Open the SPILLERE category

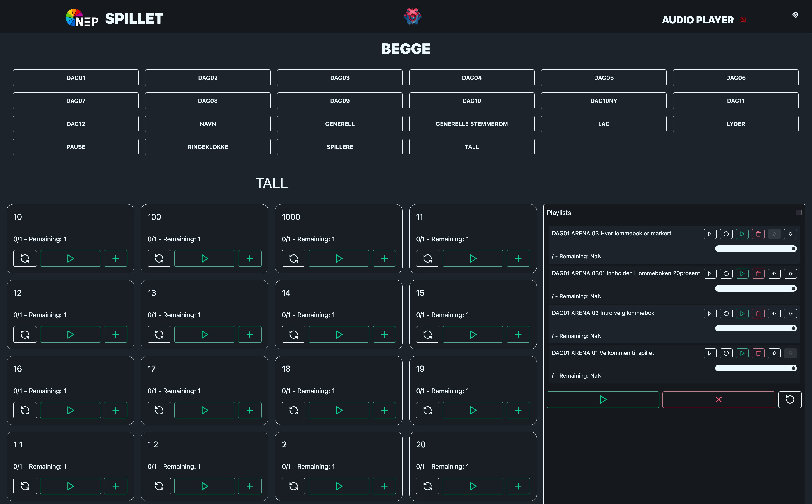pyautogui.click(x=339, y=147)
